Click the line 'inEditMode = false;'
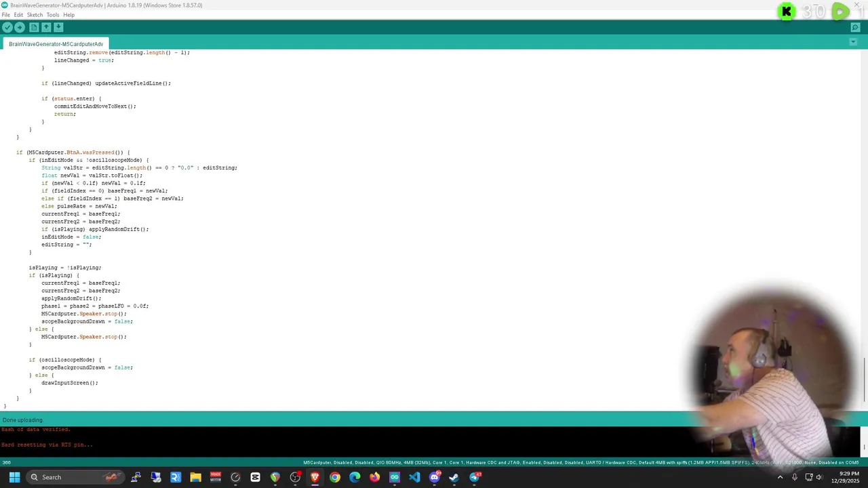The height and width of the screenshot is (488, 868). (71, 237)
